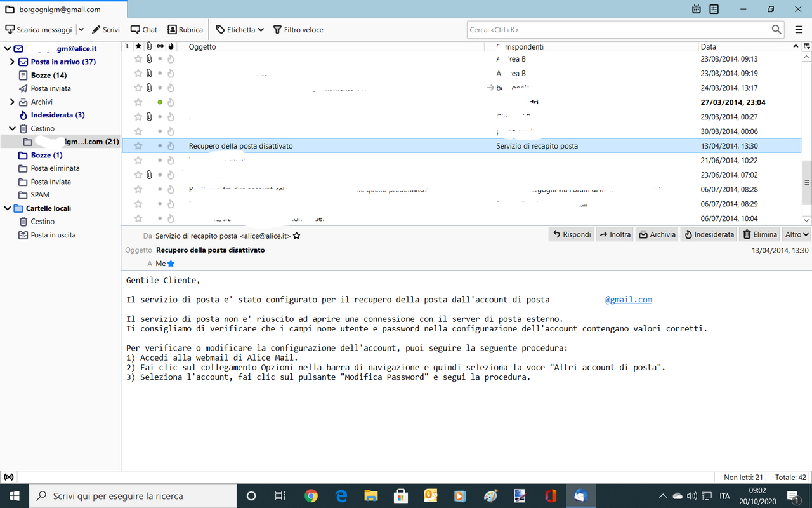Open the Bozze (14) folder
The image size is (812, 508).
(x=49, y=76)
